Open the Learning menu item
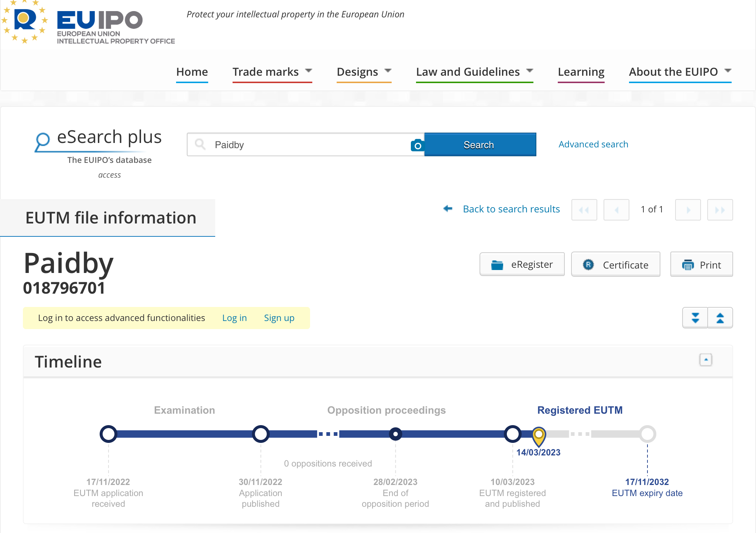 (581, 72)
